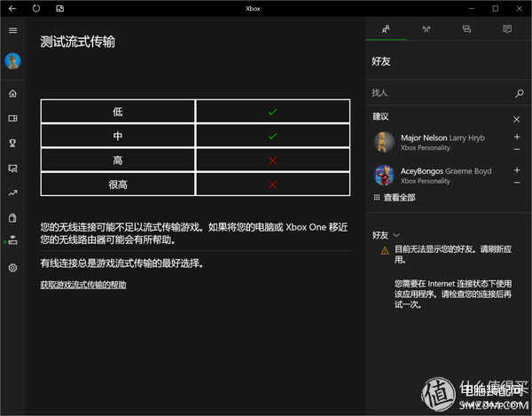Click the 好友 panel heading
The image size is (532, 416).
tap(381, 61)
